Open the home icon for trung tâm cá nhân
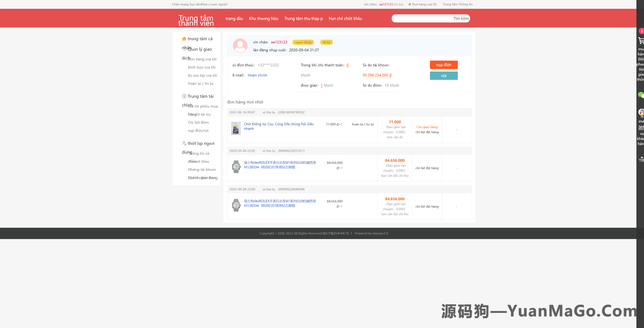644x328 pixels. click(184, 39)
